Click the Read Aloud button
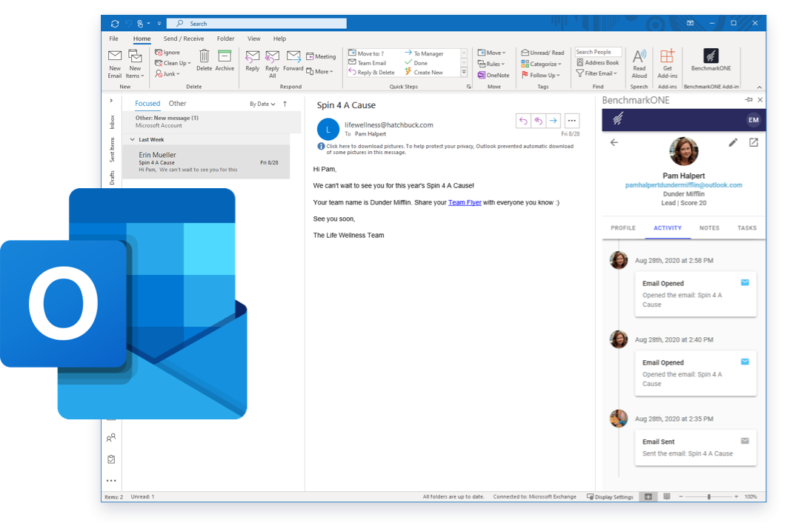Screen dimensions: 790x532 640,64
